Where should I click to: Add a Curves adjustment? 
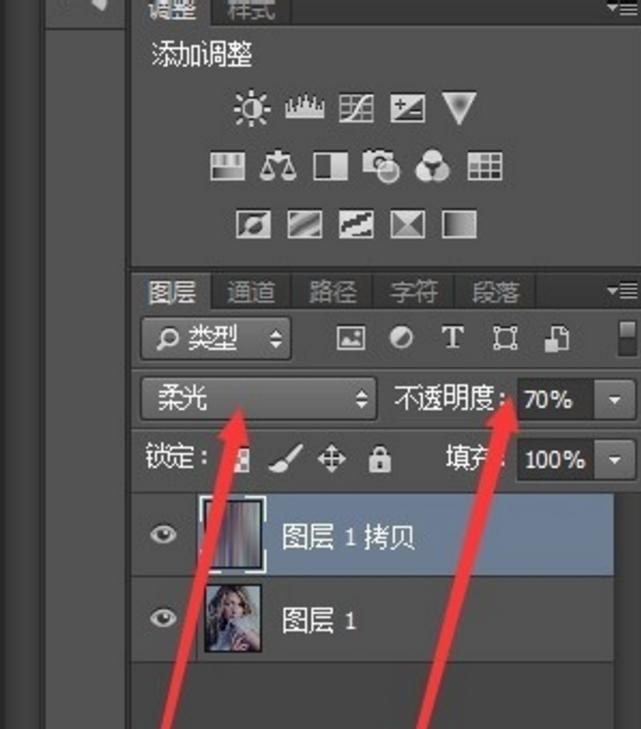(x=356, y=108)
